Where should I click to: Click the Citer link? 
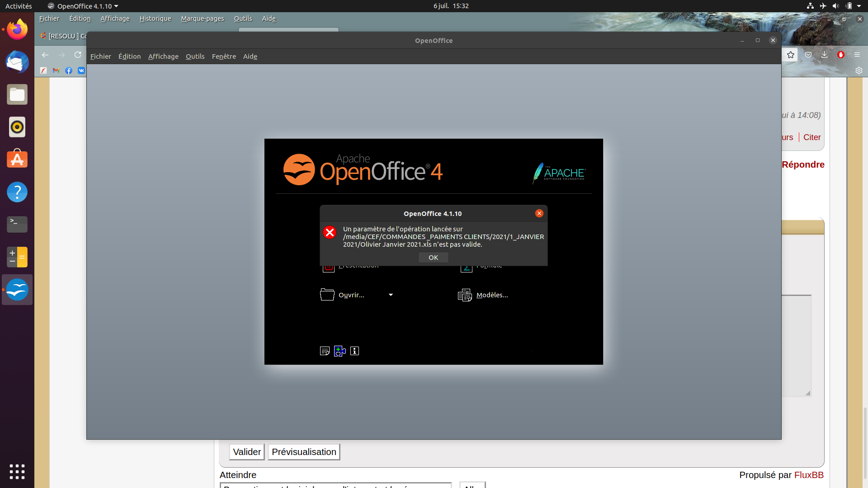(x=811, y=137)
